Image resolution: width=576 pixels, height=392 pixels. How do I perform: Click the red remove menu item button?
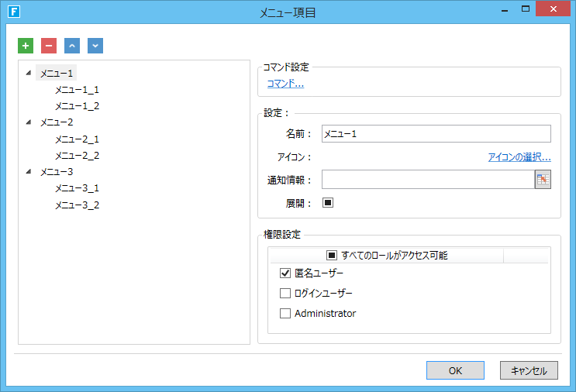(49, 46)
